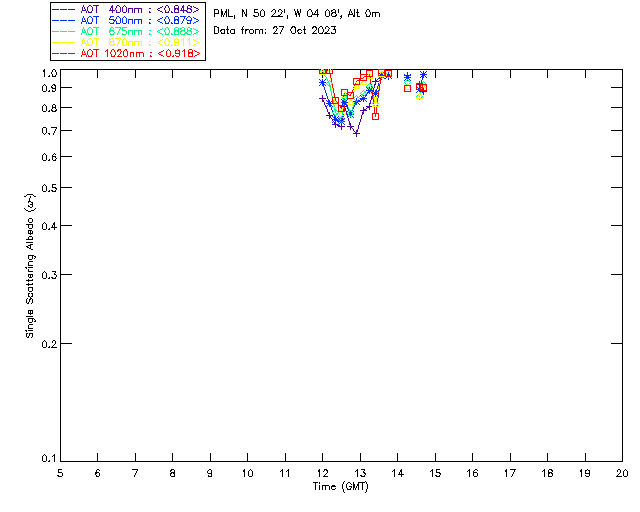Click the 18 x-axis tick label
640x512 pixels.
[x=548, y=473]
